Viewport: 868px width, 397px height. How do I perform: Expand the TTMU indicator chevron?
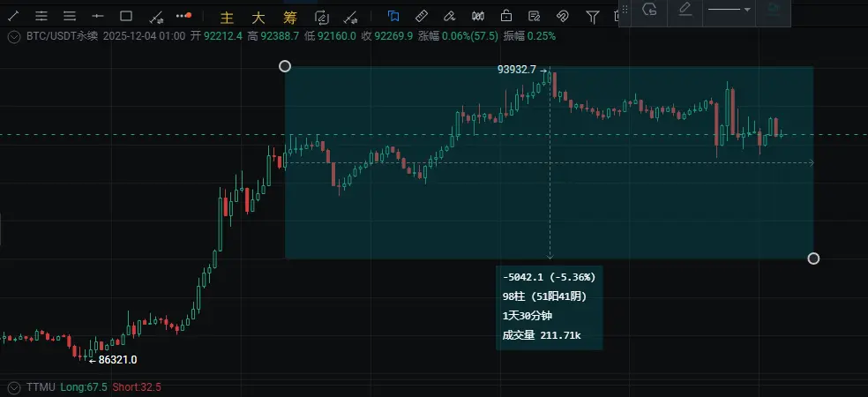coord(15,387)
